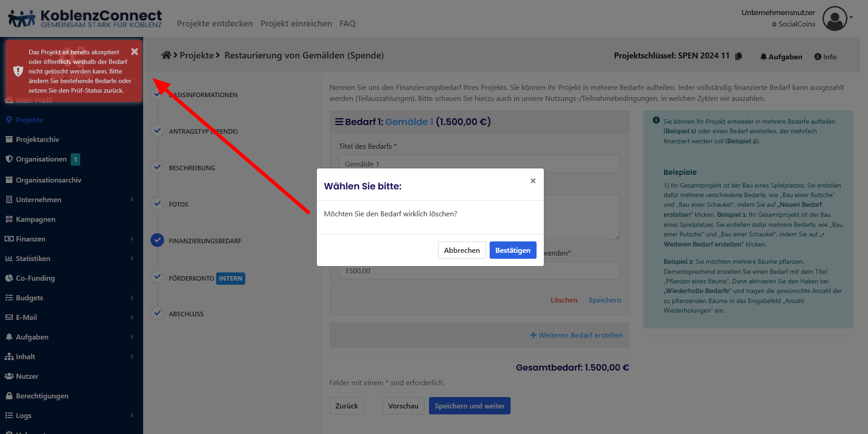Cancel deletion with Abbrechen button
868x434 pixels.
pos(461,250)
